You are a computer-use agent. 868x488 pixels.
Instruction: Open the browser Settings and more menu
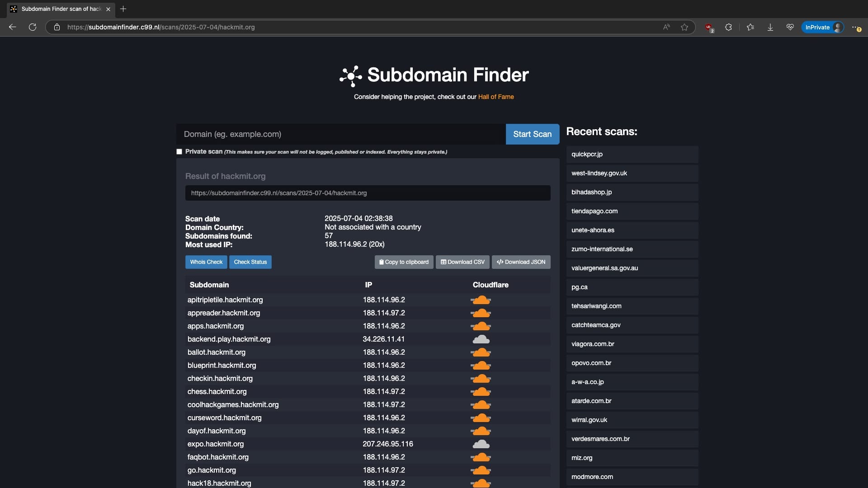856,27
